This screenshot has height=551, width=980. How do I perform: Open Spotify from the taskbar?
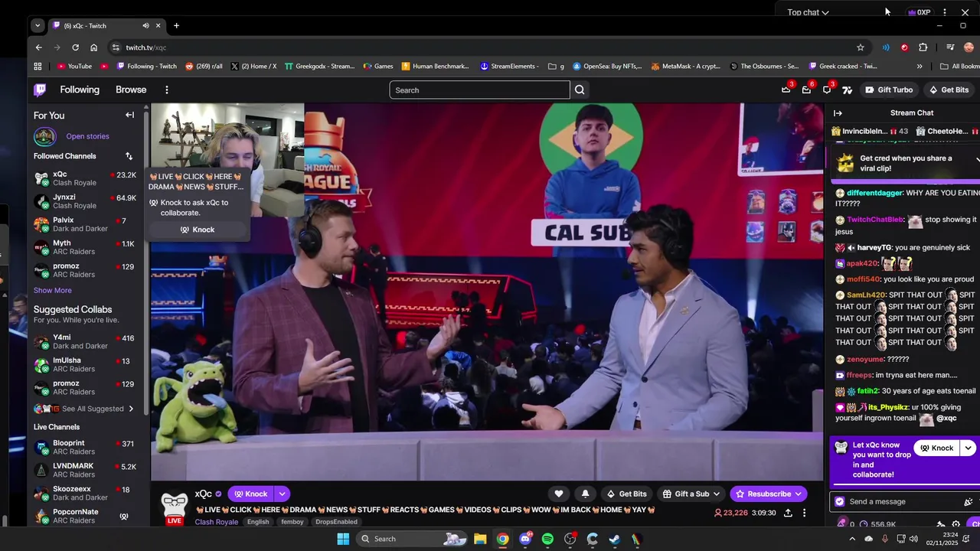pos(547,539)
